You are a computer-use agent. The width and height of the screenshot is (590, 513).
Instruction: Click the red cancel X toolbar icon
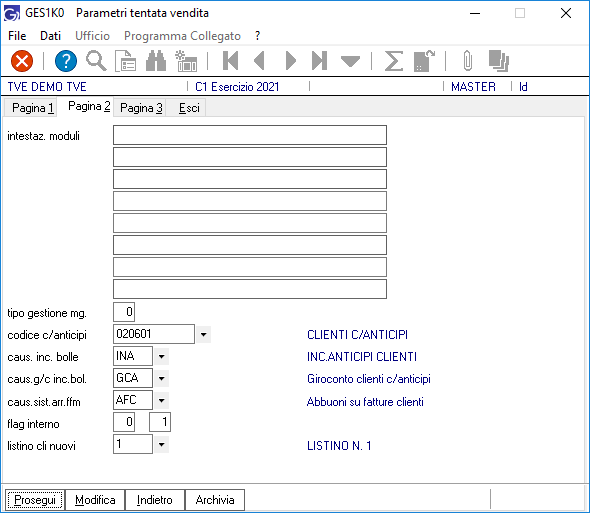[x=22, y=61]
